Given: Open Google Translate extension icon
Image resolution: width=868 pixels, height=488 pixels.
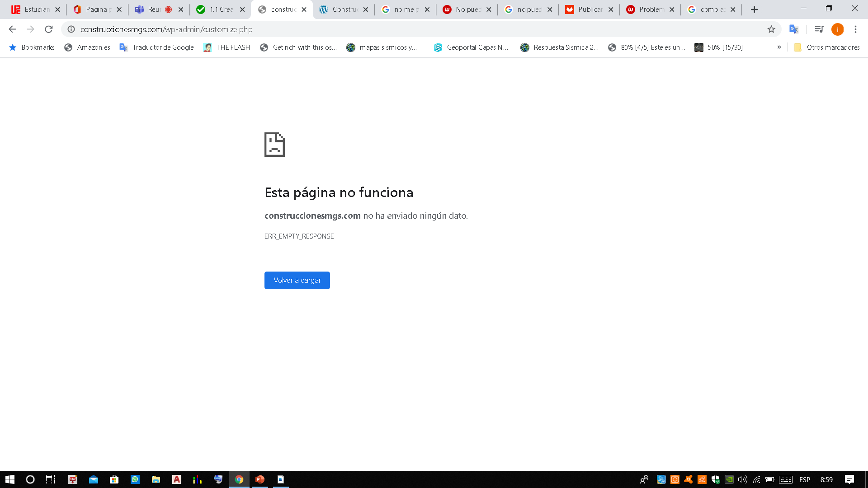Looking at the screenshot, I should point(794,29).
